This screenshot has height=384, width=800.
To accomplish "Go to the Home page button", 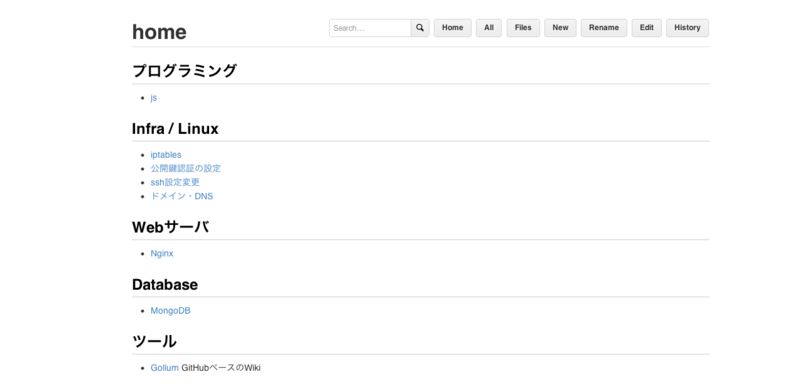I will [453, 28].
